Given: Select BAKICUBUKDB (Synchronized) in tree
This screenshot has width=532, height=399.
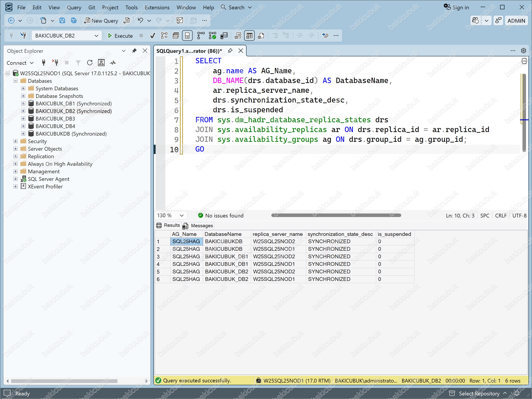Looking at the screenshot, I should 71,134.
